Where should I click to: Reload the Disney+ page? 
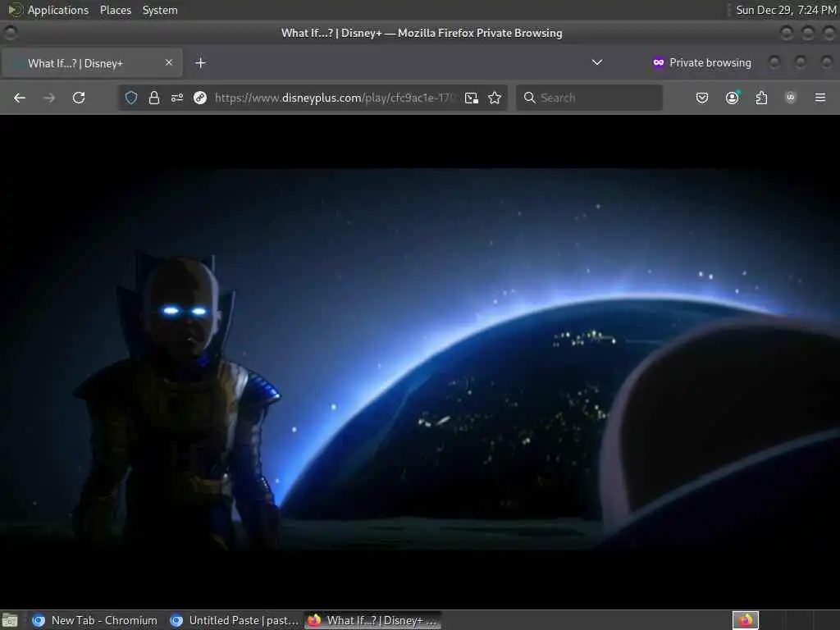pos(79,98)
